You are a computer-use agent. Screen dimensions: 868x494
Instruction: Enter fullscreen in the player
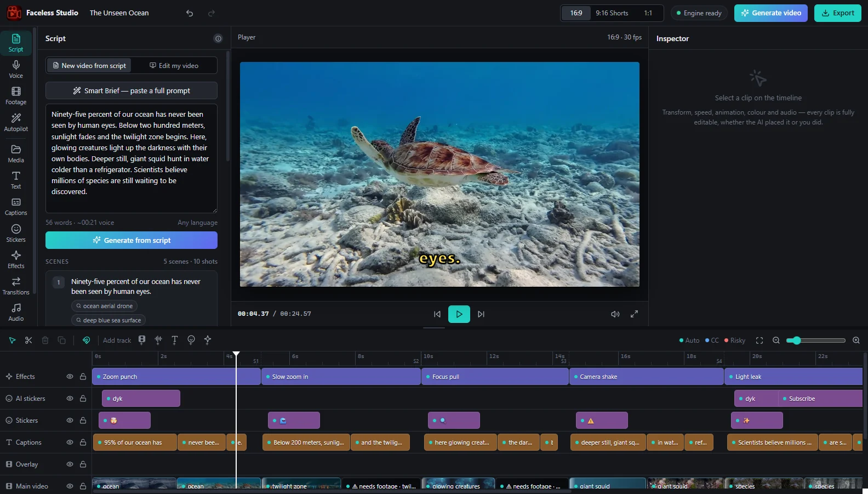634,314
